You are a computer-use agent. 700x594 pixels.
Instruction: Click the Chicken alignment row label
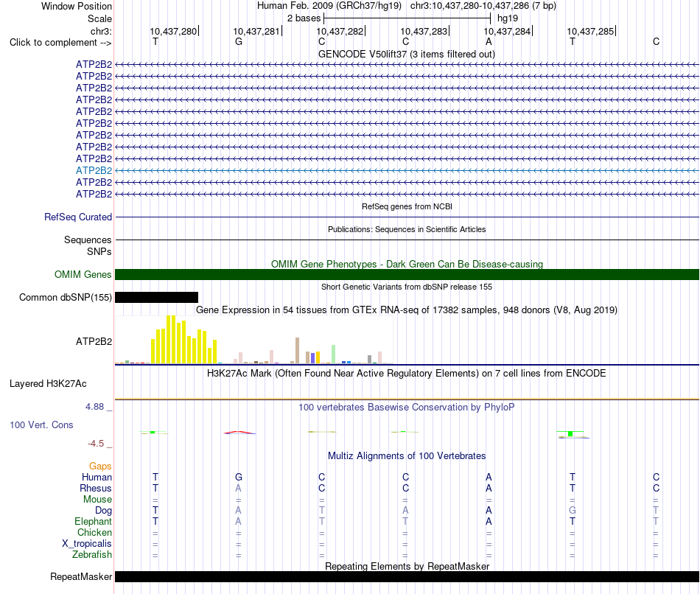click(94, 532)
